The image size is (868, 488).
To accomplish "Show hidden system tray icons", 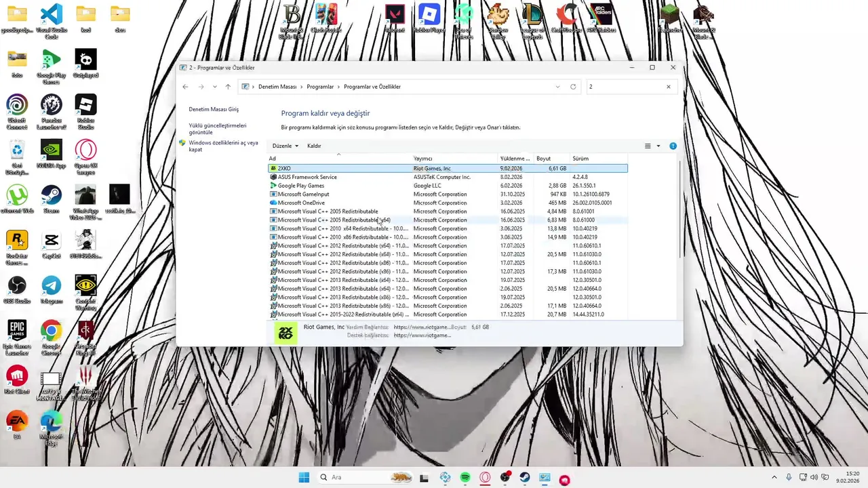I will tap(774, 477).
